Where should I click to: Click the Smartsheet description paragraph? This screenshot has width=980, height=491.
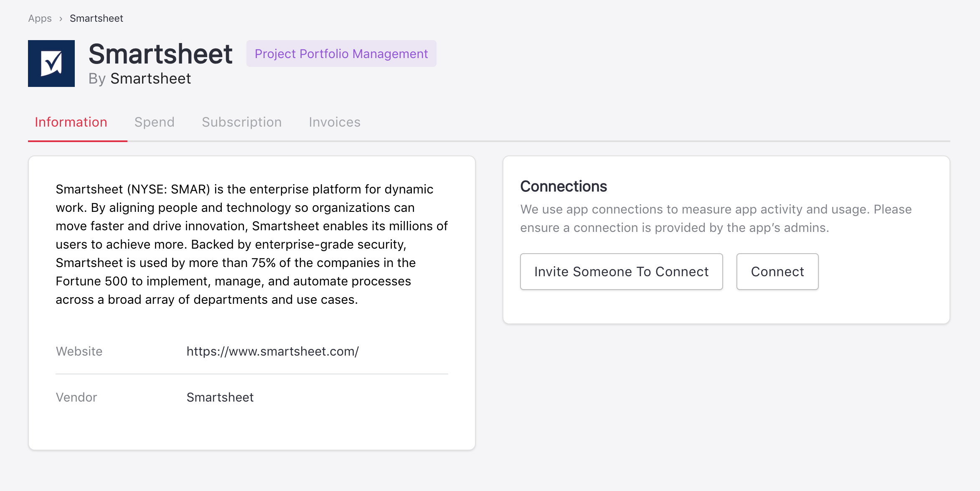(251, 244)
